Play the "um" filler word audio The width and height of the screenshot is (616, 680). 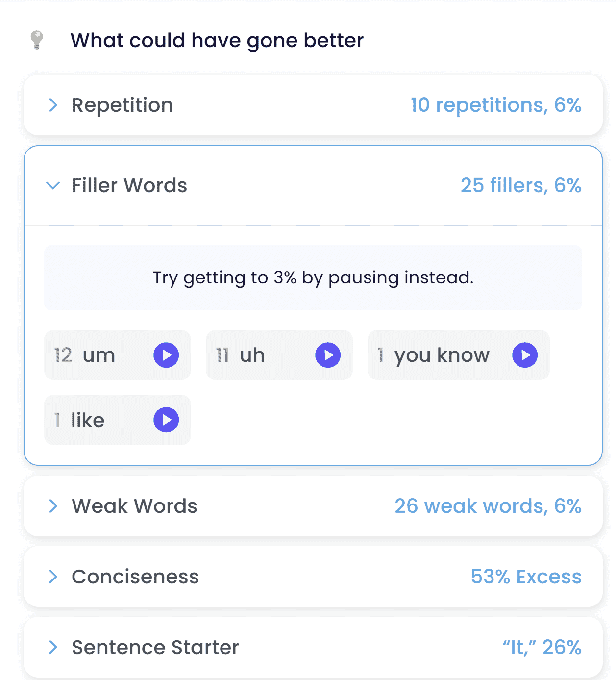(165, 355)
